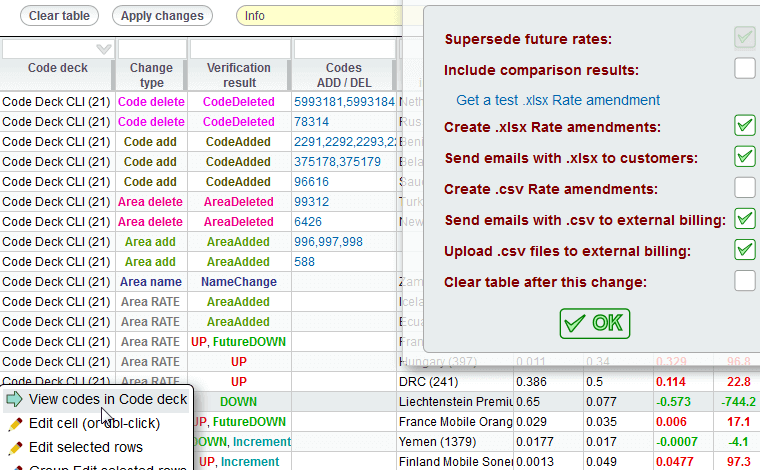Click the Clear table button

59,16
